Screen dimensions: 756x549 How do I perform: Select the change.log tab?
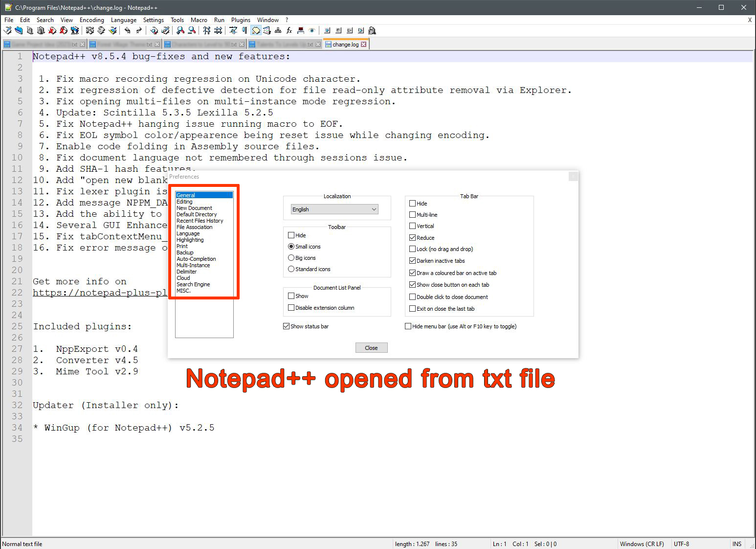point(345,44)
